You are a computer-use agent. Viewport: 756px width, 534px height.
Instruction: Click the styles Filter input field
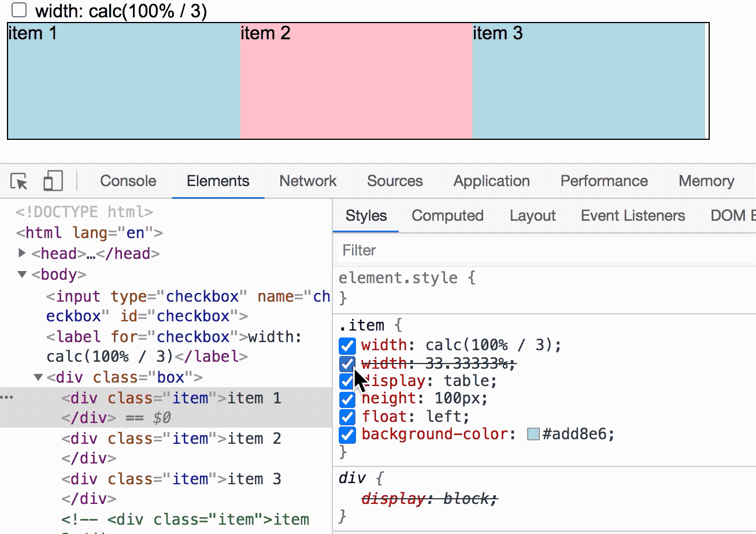520,250
